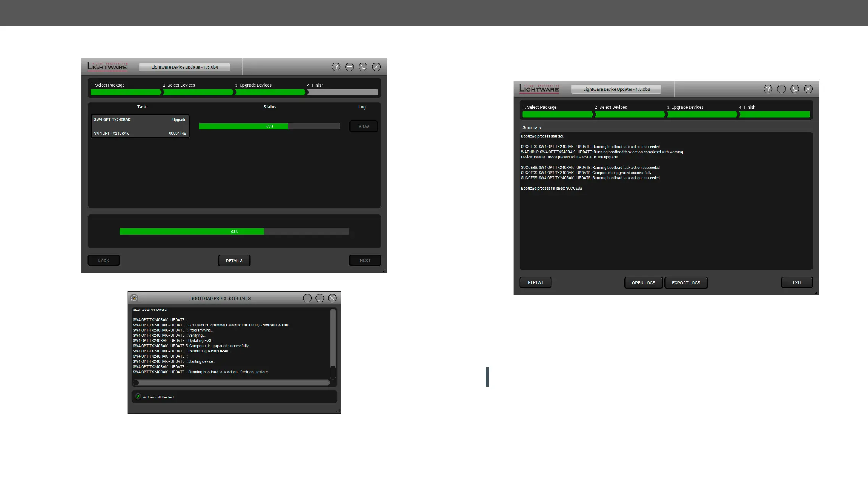
Task: Minimize the left Lightware Device Updater window
Action: (x=349, y=67)
